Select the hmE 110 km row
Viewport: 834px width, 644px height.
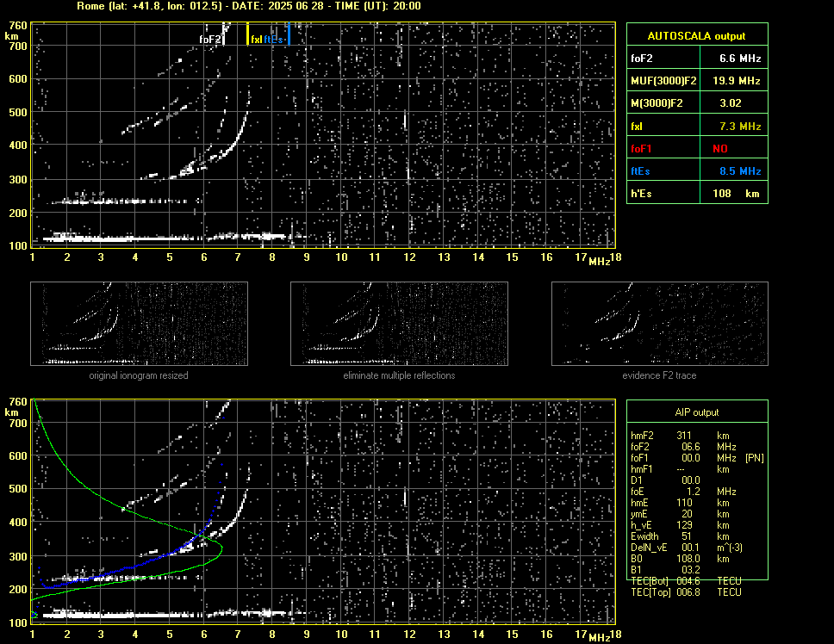(681, 503)
